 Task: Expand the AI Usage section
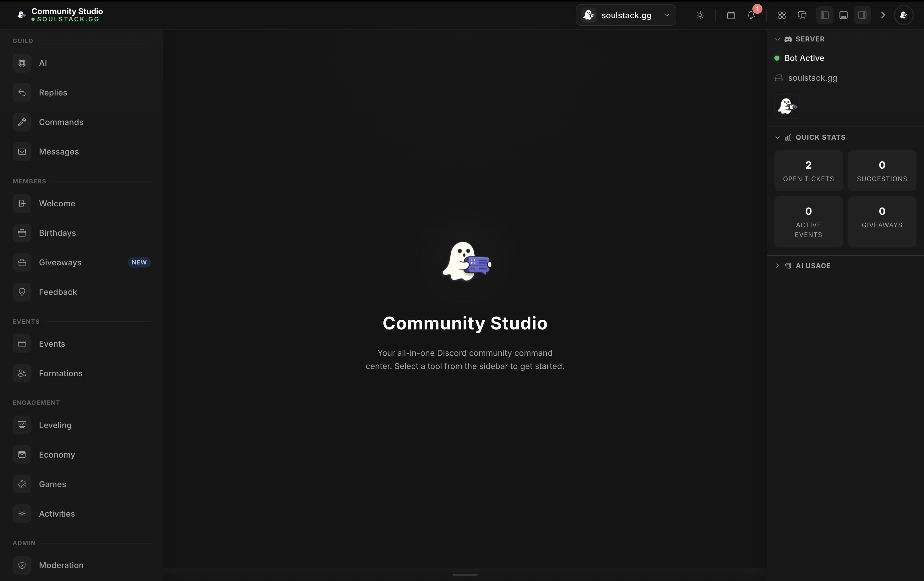778,266
